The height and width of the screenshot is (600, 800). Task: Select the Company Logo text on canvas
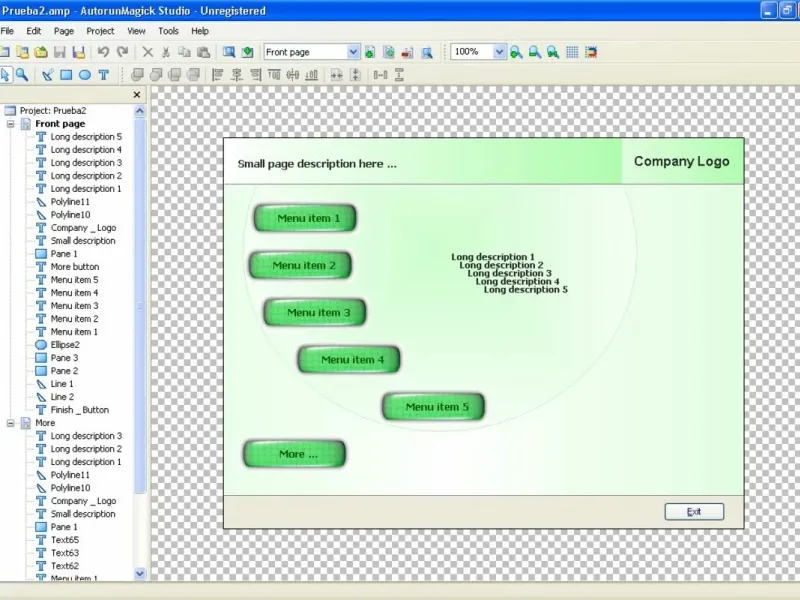click(x=682, y=161)
